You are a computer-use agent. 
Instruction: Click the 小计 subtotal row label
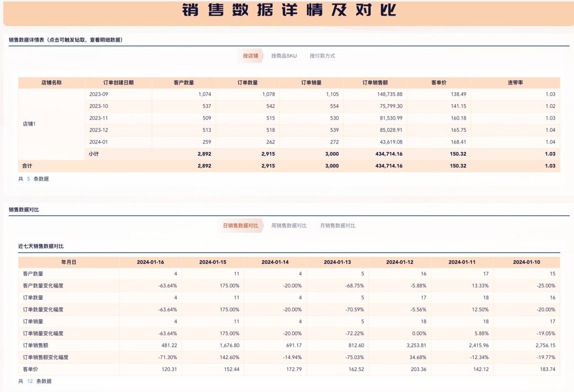(x=94, y=154)
